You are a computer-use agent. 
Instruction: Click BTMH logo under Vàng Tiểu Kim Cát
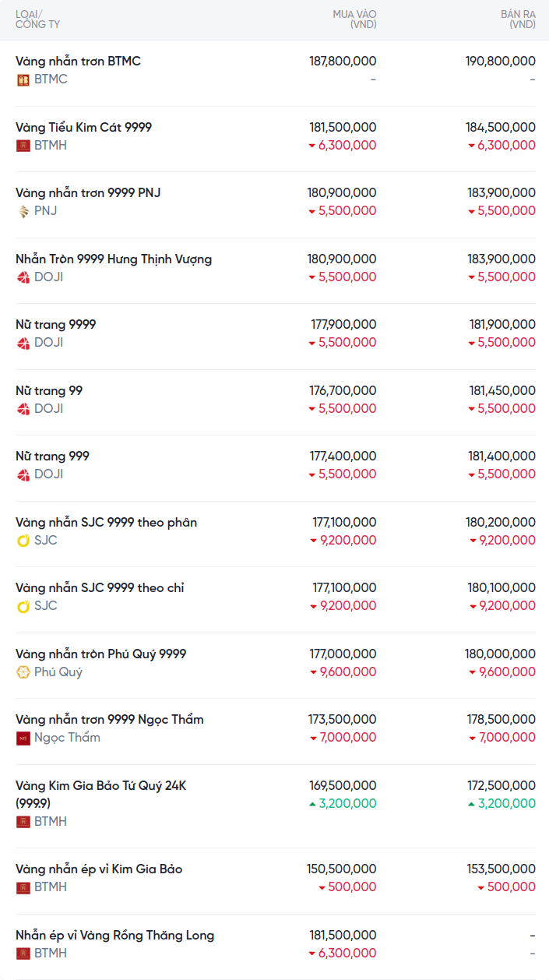point(23,146)
